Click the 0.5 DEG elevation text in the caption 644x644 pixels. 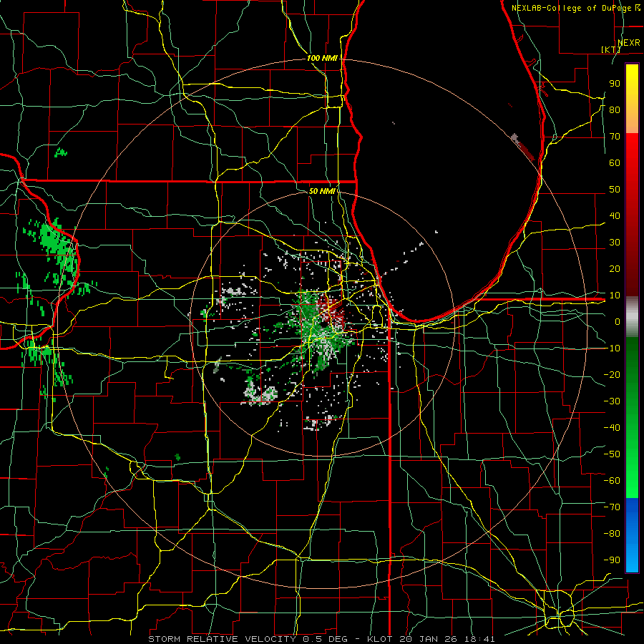coord(324,639)
